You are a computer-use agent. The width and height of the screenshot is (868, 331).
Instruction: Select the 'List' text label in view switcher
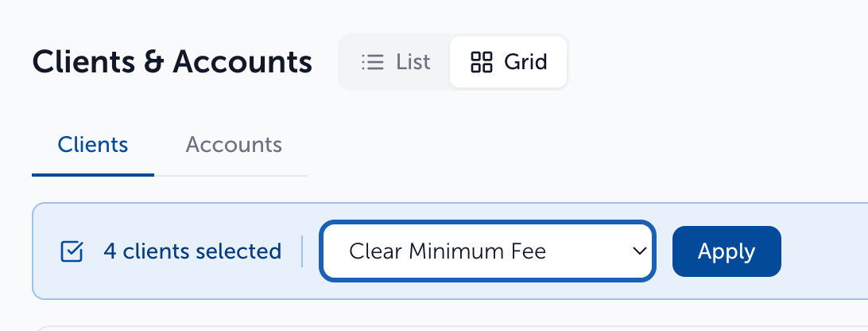(x=413, y=62)
